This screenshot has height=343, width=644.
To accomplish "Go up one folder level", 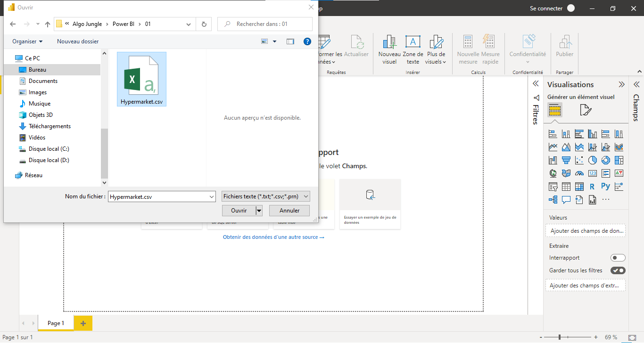I will pos(48,24).
